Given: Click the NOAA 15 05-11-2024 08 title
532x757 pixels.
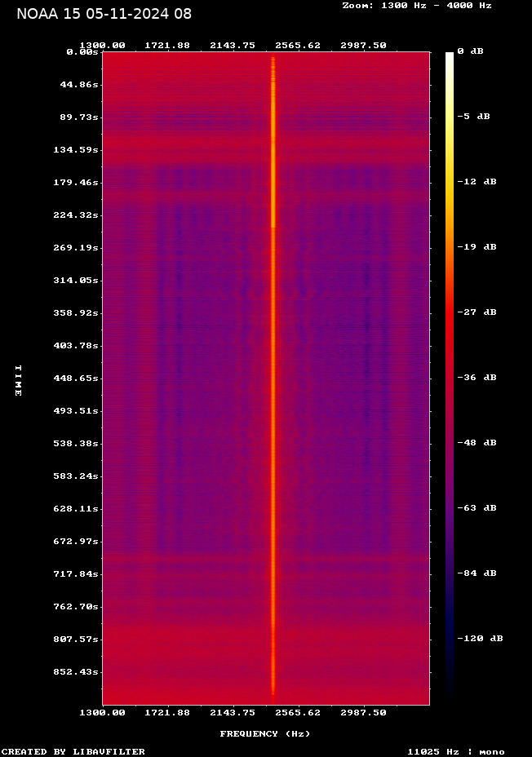Looking at the screenshot, I should tap(104, 14).
